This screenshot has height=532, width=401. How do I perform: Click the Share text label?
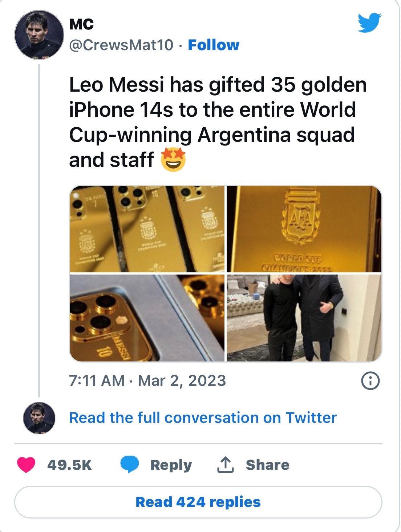[267, 465]
